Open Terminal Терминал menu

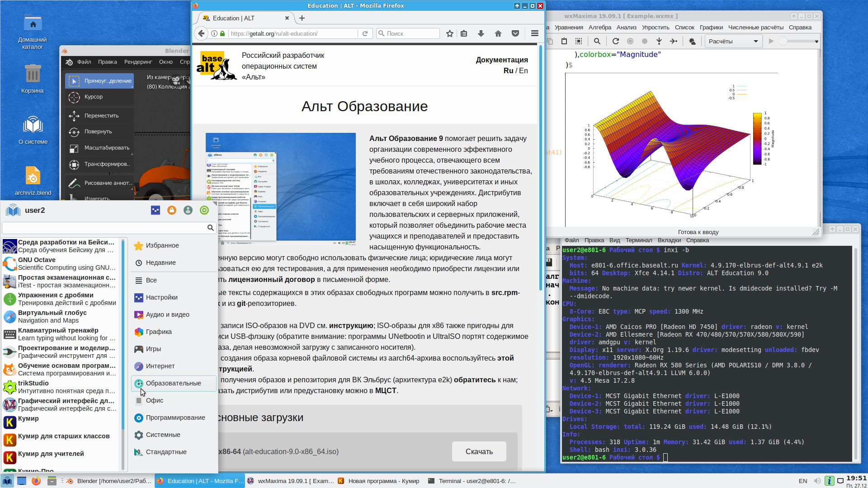tap(639, 240)
